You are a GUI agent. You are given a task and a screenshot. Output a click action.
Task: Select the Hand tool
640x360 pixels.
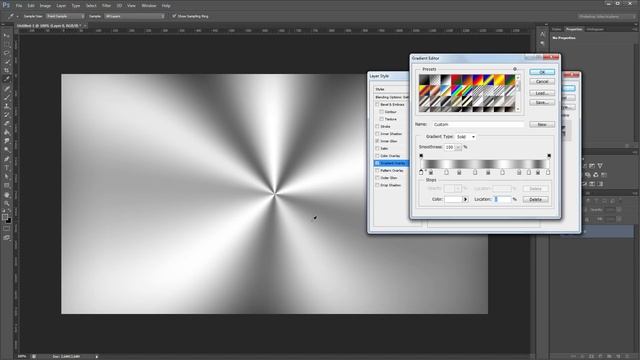(x=7, y=195)
